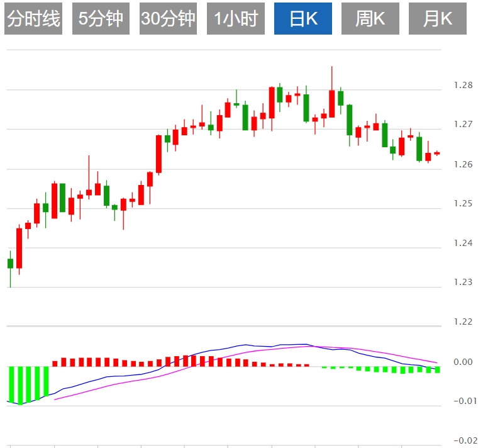Screen dimensions: 483x448
Task: Click the 1.23 price axis label
Action: click(464, 282)
